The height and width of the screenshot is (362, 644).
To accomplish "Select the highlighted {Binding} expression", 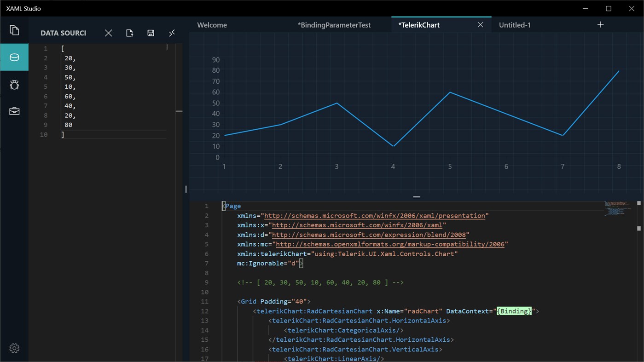I will pyautogui.click(x=513, y=311).
